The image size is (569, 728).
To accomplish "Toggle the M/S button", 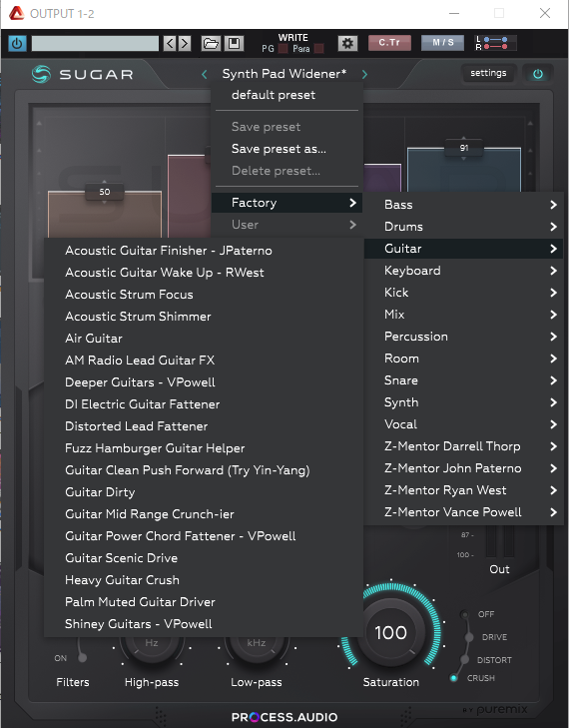I will pyautogui.click(x=442, y=43).
